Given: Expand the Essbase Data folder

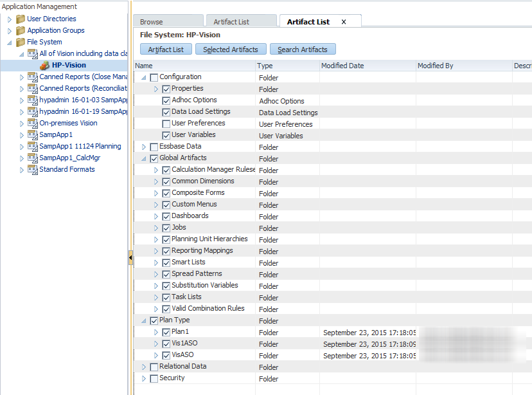Looking at the screenshot, I should (x=144, y=147).
